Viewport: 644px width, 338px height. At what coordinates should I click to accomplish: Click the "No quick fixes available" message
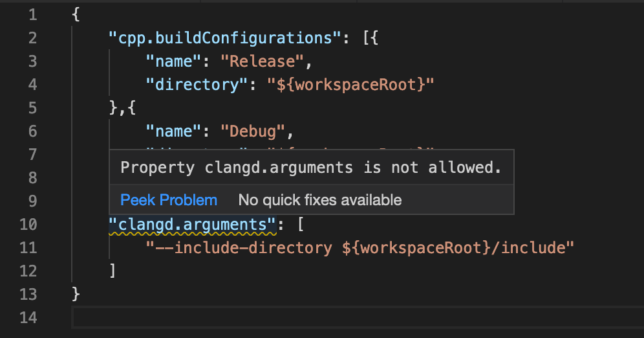[320, 200]
